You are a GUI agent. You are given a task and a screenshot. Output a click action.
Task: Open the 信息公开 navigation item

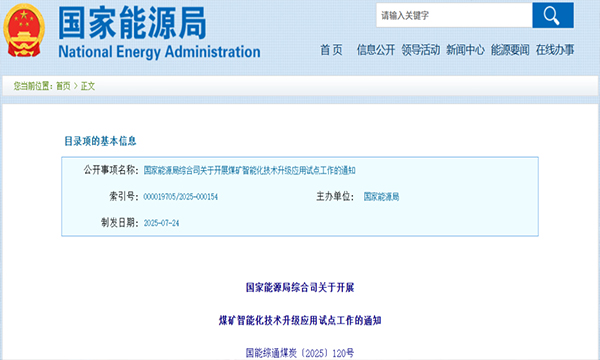(x=376, y=50)
